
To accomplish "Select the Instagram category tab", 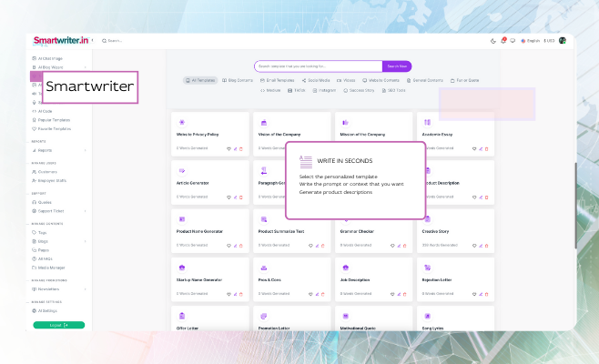I will [x=324, y=90].
